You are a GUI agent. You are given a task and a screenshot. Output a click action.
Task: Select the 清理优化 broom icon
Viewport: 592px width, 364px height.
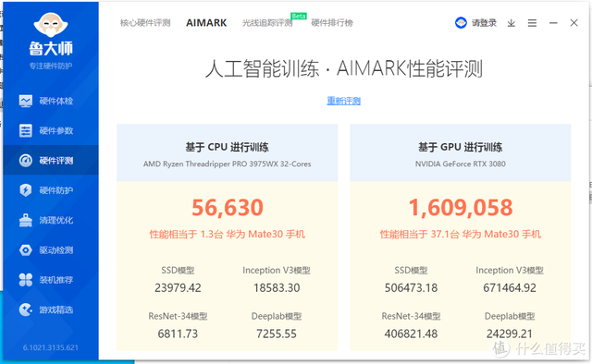pyautogui.click(x=26, y=220)
